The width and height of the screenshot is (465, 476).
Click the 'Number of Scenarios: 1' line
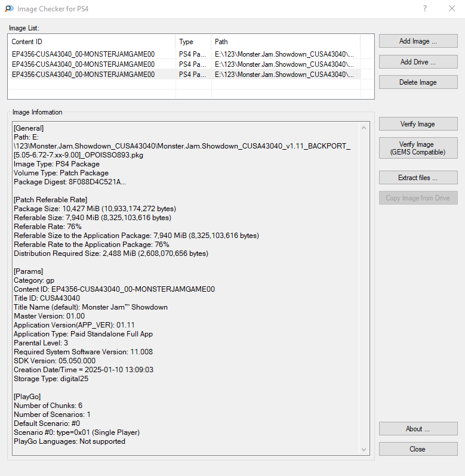click(52, 415)
